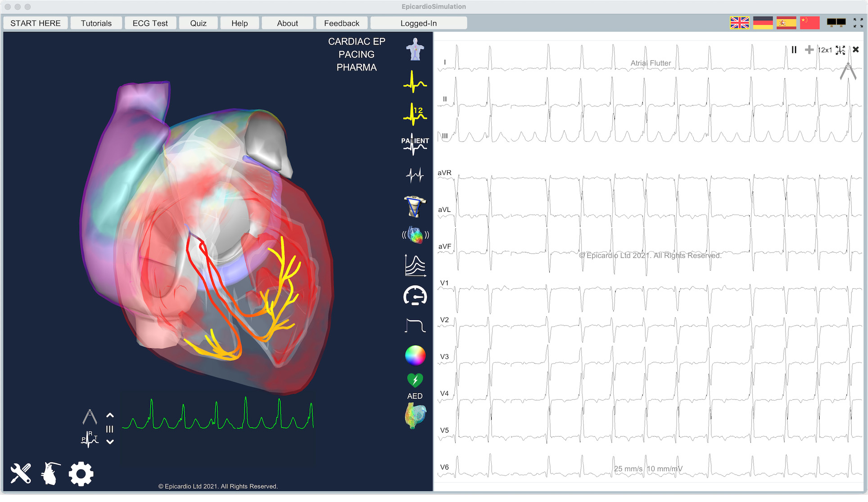868x502 pixels.
Task: Open the heart ultrasound echo icon
Action: [415, 235]
